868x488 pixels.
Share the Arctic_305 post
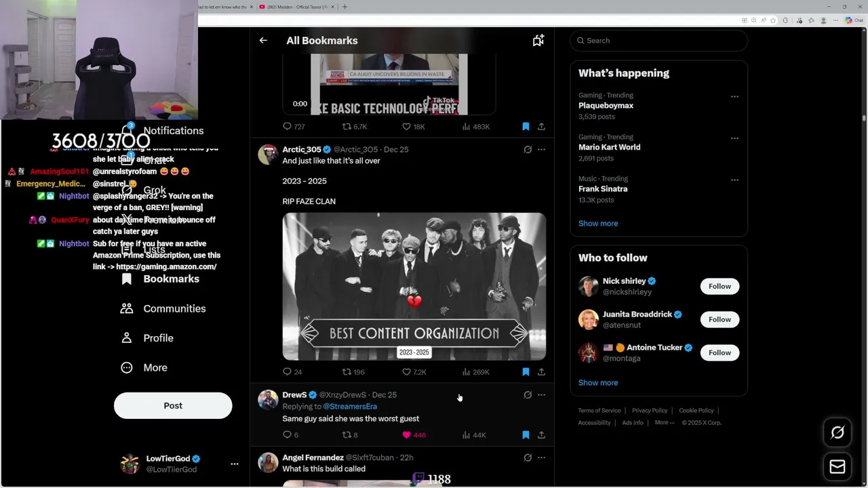(541, 372)
